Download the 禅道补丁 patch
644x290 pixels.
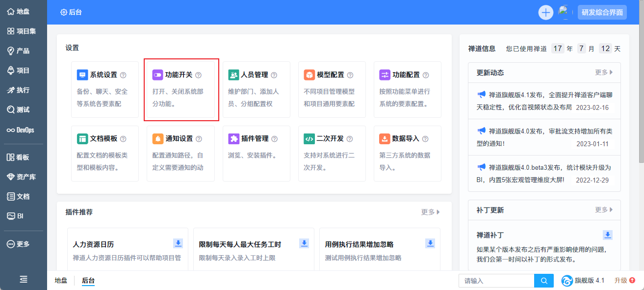click(608, 235)
